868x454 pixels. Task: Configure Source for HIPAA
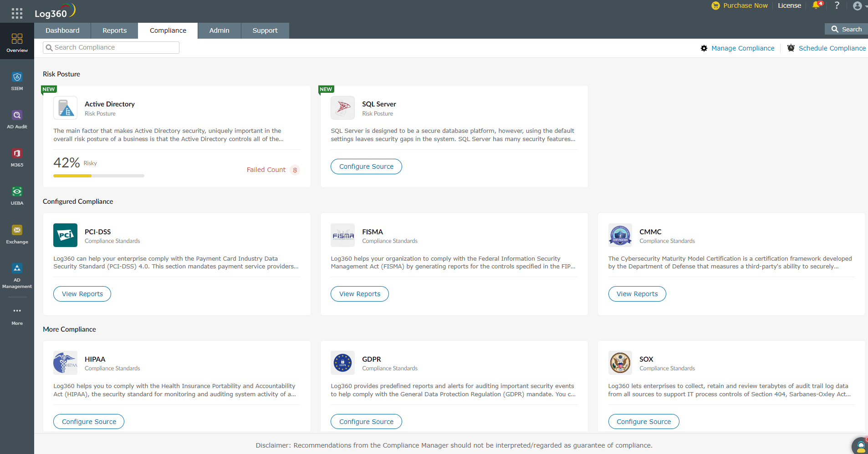click(89, 422)
